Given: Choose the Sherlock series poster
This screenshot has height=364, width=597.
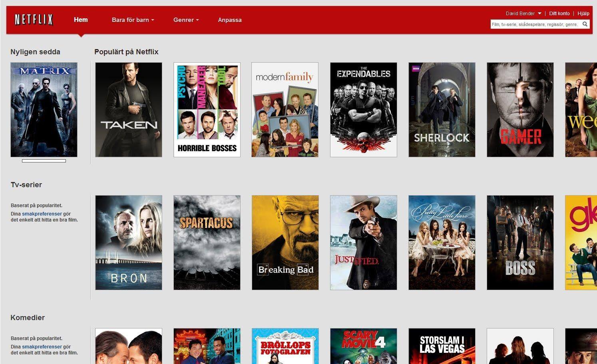Looking at the screenshot, I should point(442,110).
